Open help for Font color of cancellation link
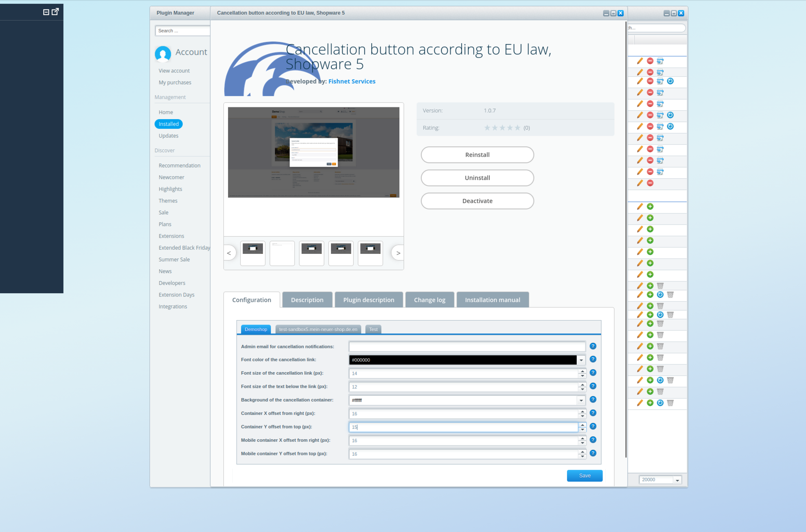The height and width of the screenshot is (532, 806). 593,360
